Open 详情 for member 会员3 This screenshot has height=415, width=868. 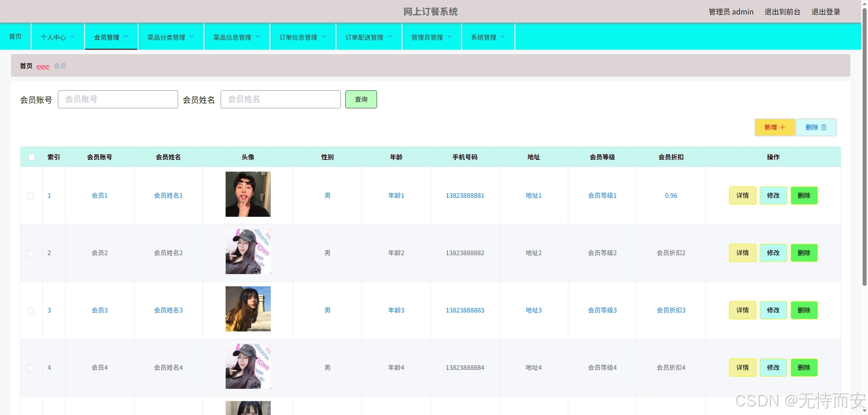743,310
